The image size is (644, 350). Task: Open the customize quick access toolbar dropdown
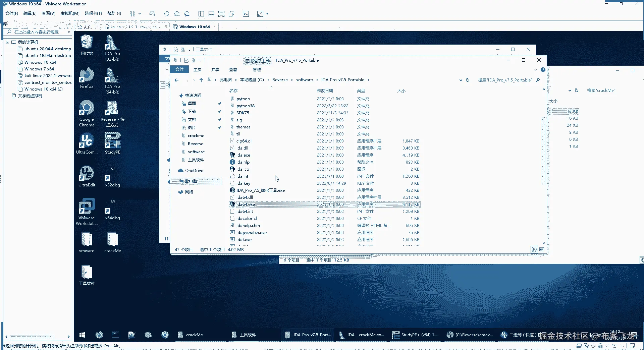point(200,60)
